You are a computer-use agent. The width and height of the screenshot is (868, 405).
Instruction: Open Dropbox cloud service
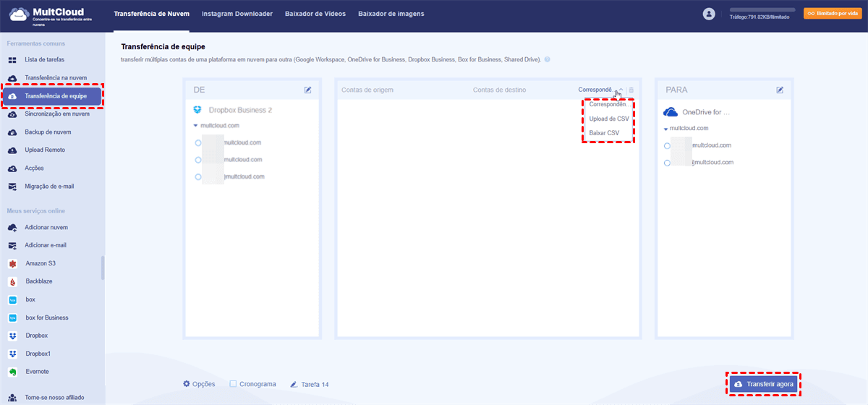[x=36, y=336]
